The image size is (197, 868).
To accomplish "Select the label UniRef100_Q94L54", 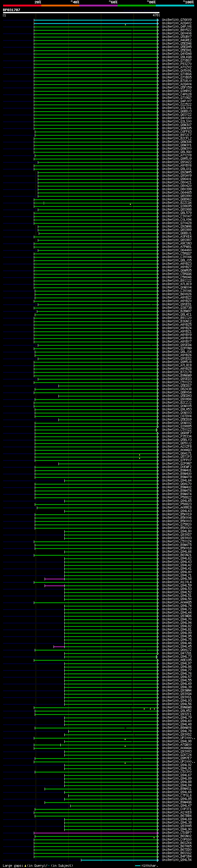I will (177, 860).
